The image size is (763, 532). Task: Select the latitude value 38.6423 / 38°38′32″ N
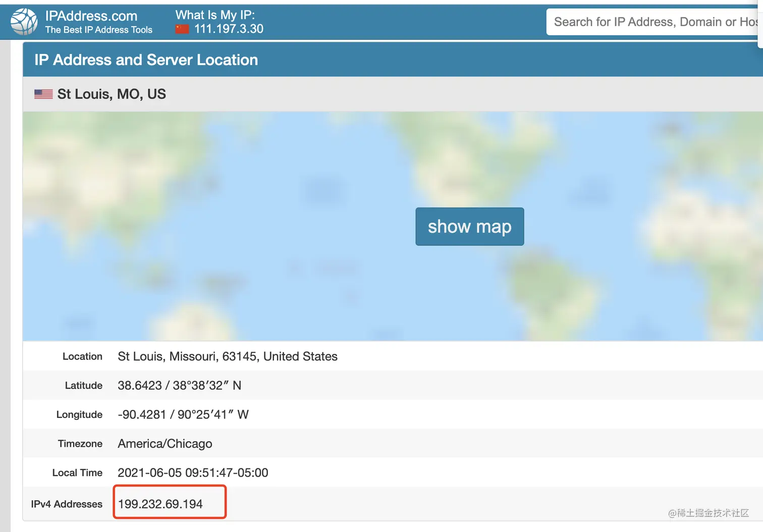click(x=180, y=386)
